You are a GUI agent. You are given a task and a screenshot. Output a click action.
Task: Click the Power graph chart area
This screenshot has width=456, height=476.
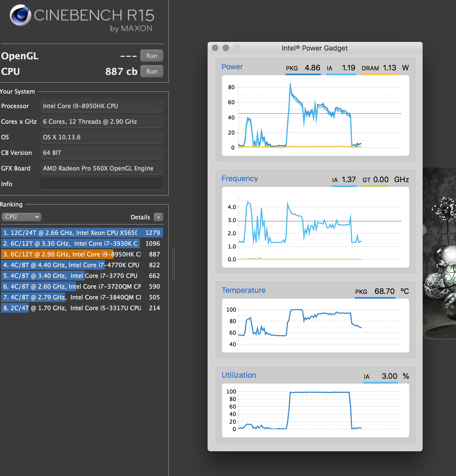pos(315,116)
